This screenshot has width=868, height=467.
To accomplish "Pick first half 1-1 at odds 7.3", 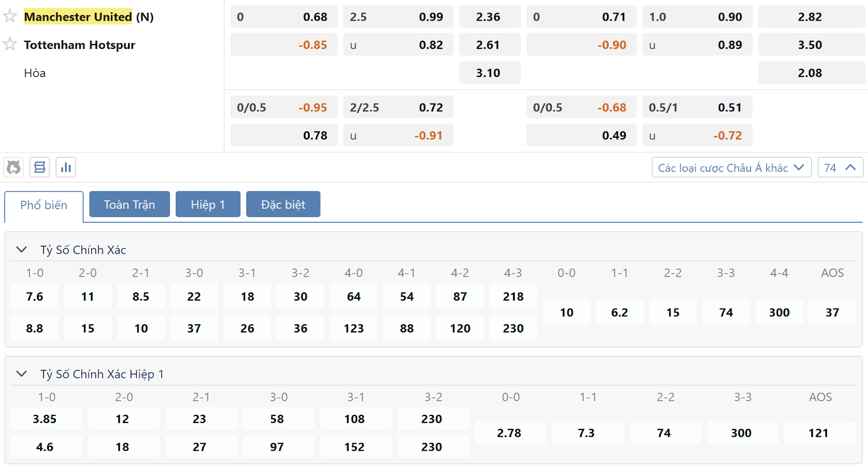I will pos(588,433).
